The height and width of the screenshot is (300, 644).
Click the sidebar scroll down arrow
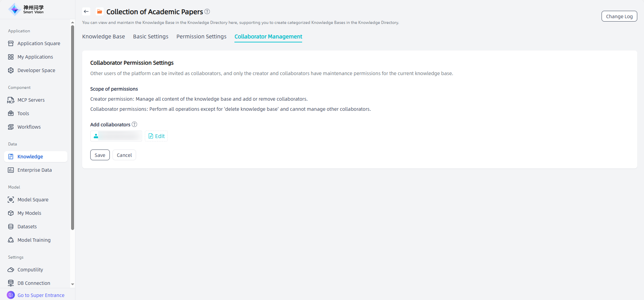(x=72, y=284)
